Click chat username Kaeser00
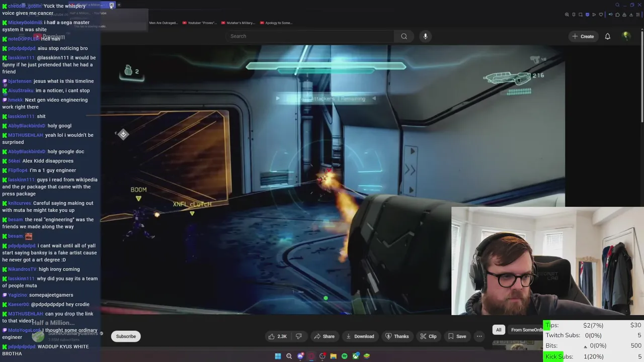 pyautogui.click(x=19, y=304)
